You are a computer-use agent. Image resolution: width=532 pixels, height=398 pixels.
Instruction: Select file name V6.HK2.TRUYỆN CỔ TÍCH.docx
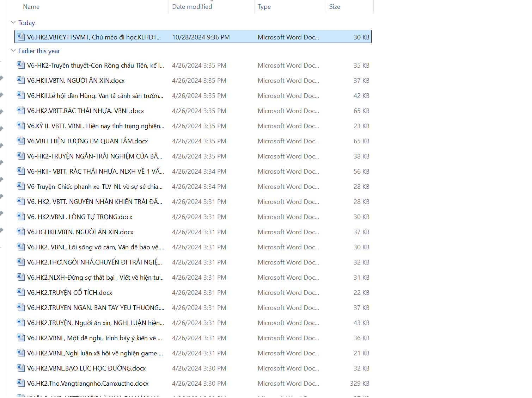click(x=70, y=293)
